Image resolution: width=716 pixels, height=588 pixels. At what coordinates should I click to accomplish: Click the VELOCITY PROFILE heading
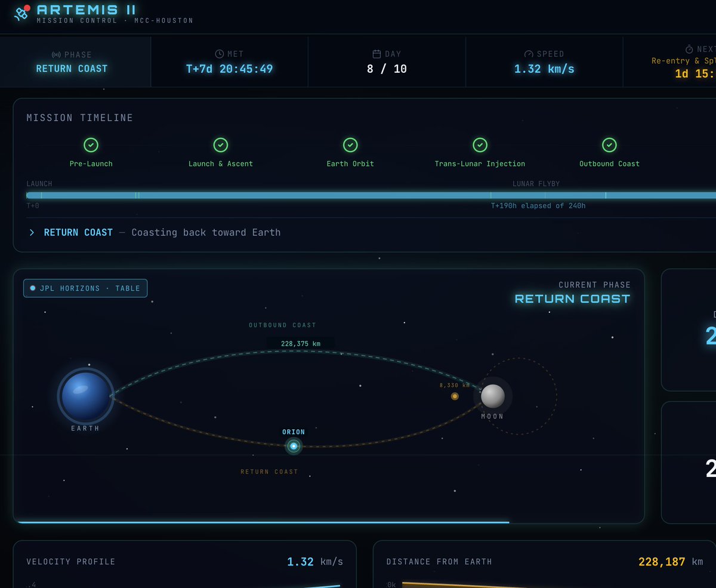(71, 562)
